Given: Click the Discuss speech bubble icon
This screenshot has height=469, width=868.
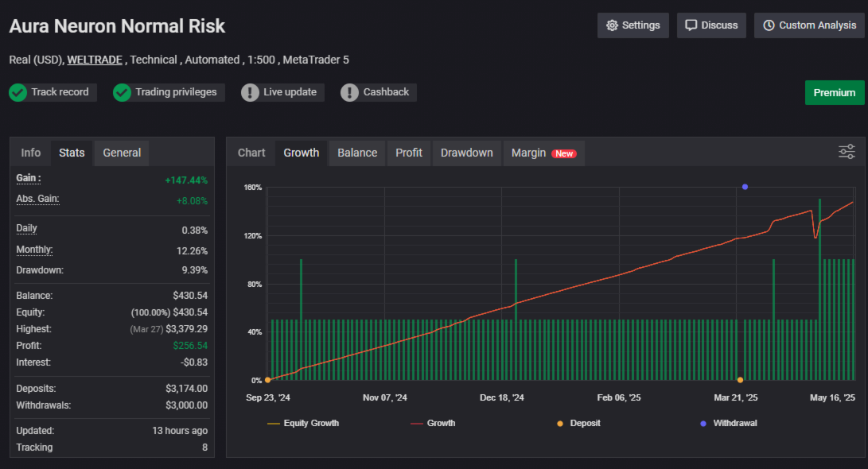Looking at the screenshot, I should pyautogui.click(x=691, y=25).
